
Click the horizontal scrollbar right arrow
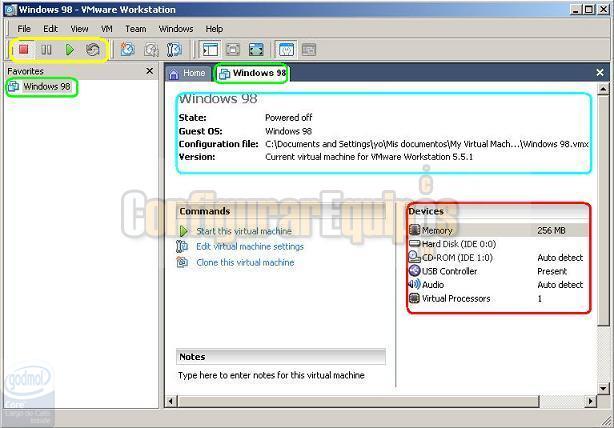(591, 401)
